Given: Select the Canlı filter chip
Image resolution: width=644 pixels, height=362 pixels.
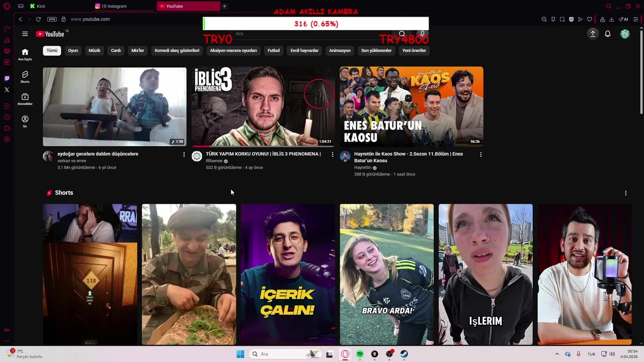Looking at the screenshot, I should pyautogui.click(x=116, y=50).
